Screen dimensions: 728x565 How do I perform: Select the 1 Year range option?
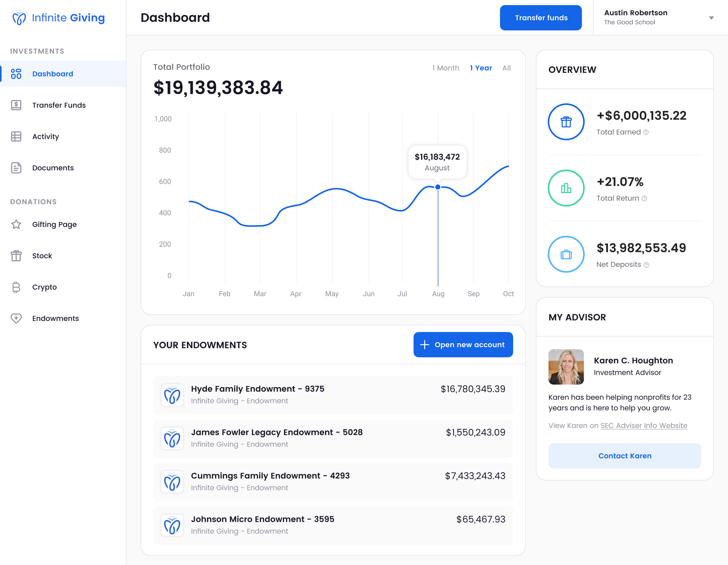tap(481, 68)
